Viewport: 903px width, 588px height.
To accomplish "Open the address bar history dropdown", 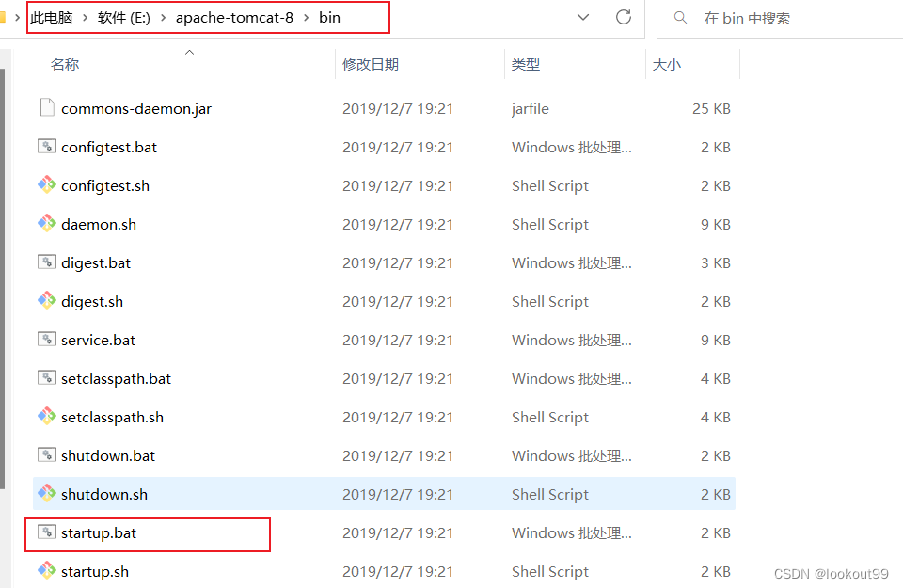I will pyautogui.click(x=583, y=17).
